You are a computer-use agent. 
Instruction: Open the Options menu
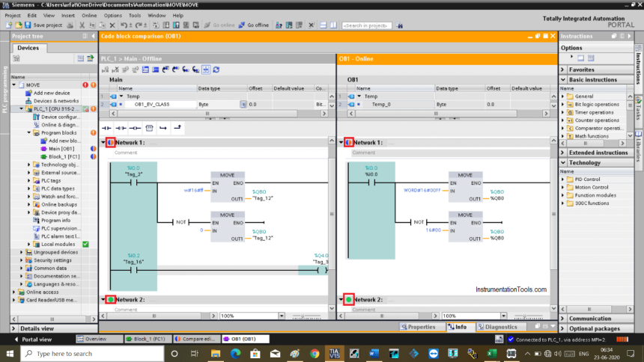tap(112, 15)
